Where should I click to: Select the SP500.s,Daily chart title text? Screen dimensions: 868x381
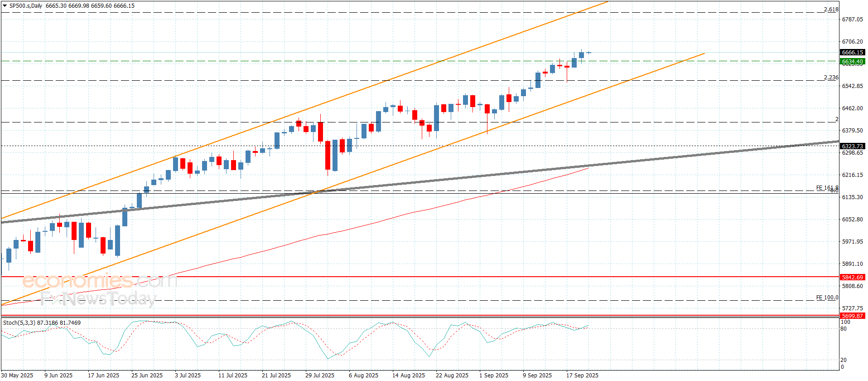(26, 6)
